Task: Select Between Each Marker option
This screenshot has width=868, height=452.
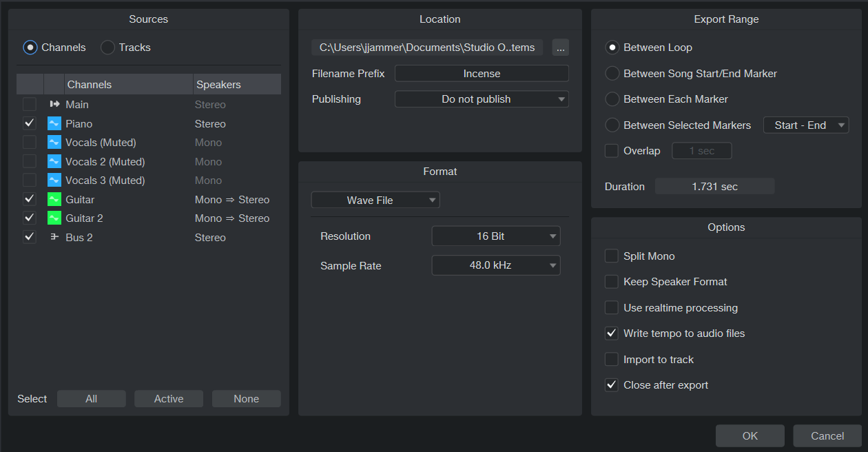Action: click(x=612, y=99)
